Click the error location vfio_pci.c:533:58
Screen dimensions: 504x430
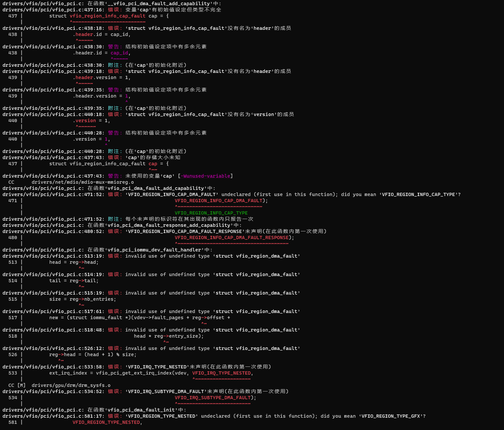tap(53, 367)
